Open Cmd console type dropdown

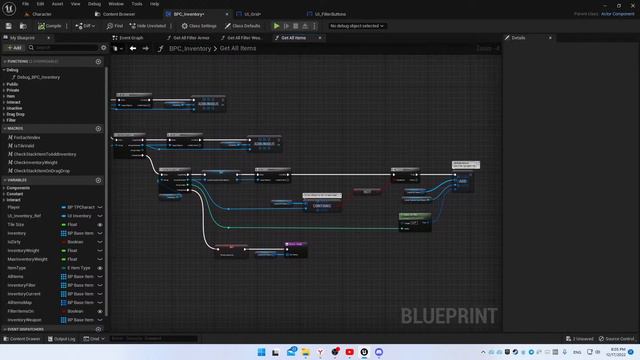[94, 339]
